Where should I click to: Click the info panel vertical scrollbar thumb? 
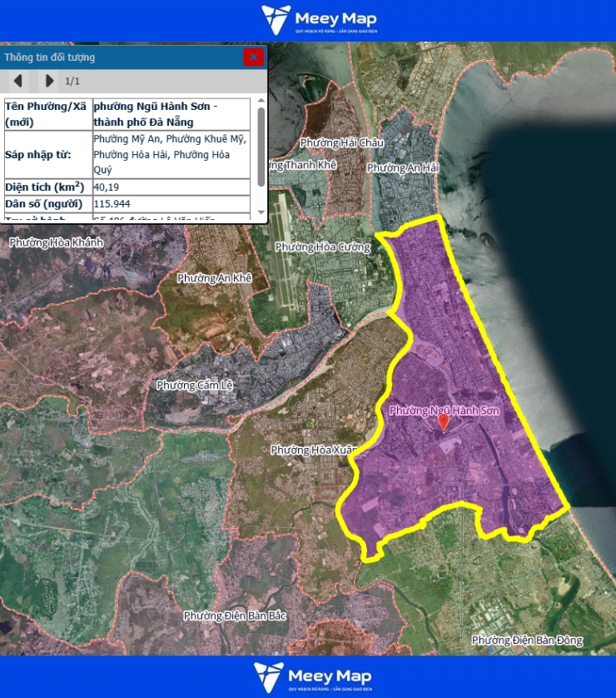[261, 146]
